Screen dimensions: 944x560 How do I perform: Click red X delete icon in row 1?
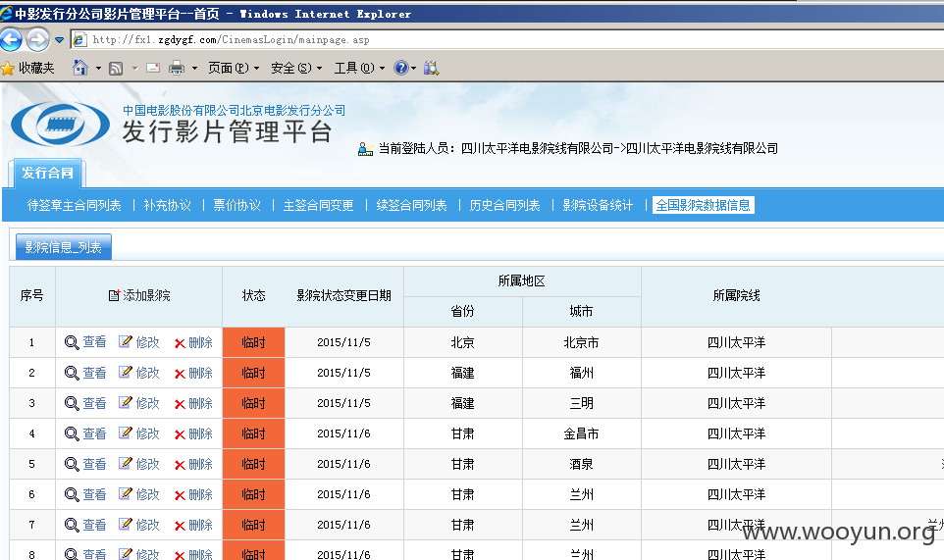[x=180, y=344]
